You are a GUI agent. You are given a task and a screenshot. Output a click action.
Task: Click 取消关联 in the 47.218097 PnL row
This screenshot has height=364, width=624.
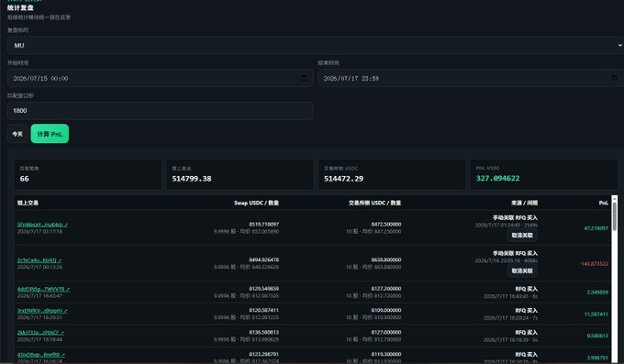[x=522, y=235]
